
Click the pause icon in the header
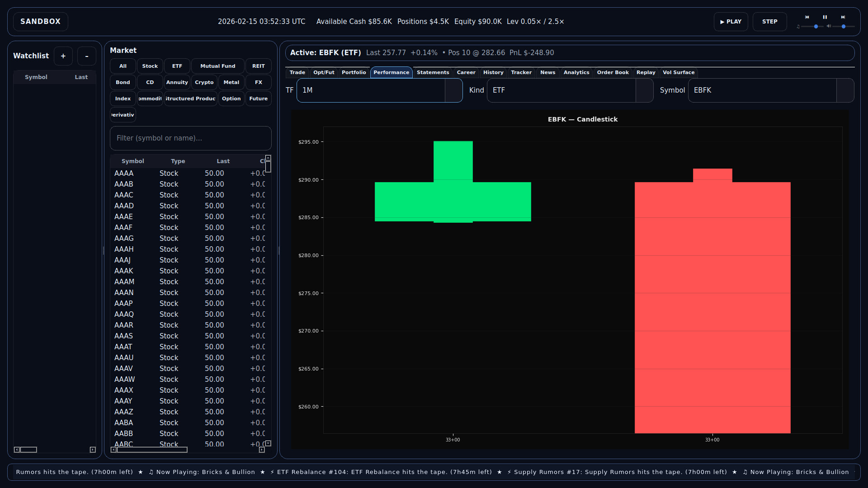pyautogui.click(x=825, y=17)
